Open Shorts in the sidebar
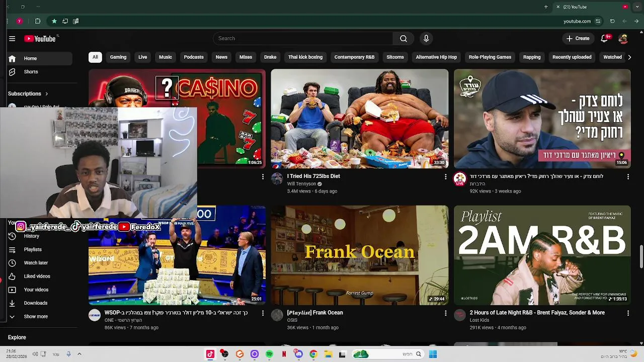644x362 pixels. [x=39, y=72]
